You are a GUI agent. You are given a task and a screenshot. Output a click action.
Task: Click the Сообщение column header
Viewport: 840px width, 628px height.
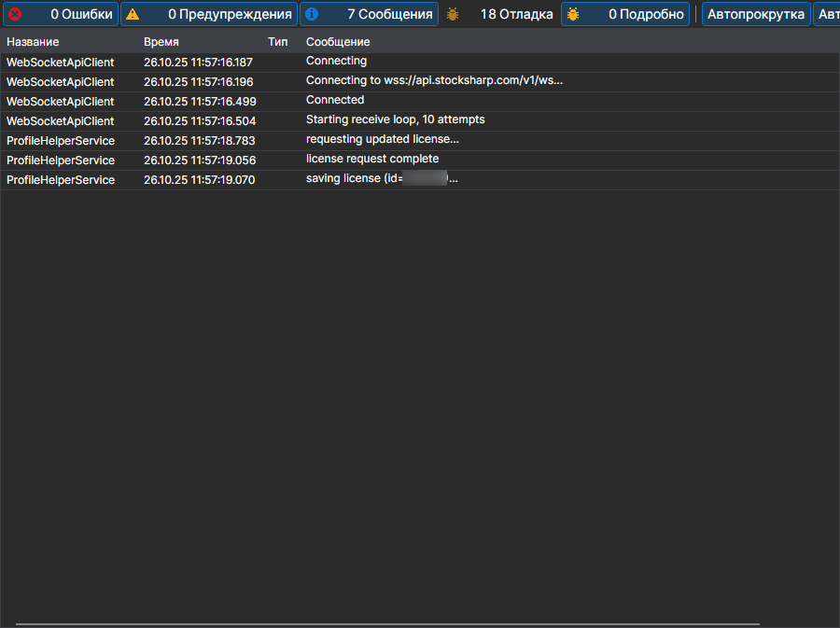click(338, 42)
